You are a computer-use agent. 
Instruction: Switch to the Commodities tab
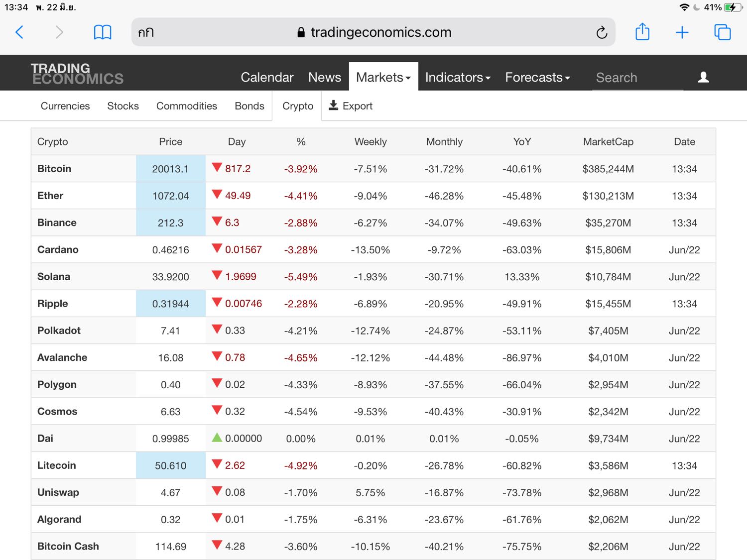(x=187, y=106)
